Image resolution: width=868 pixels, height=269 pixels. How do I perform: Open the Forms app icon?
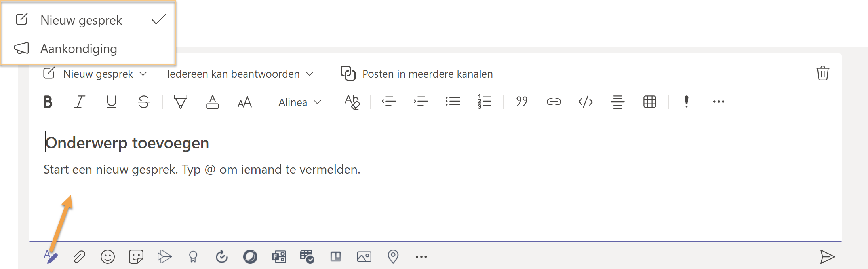click(x=279, y=257)
